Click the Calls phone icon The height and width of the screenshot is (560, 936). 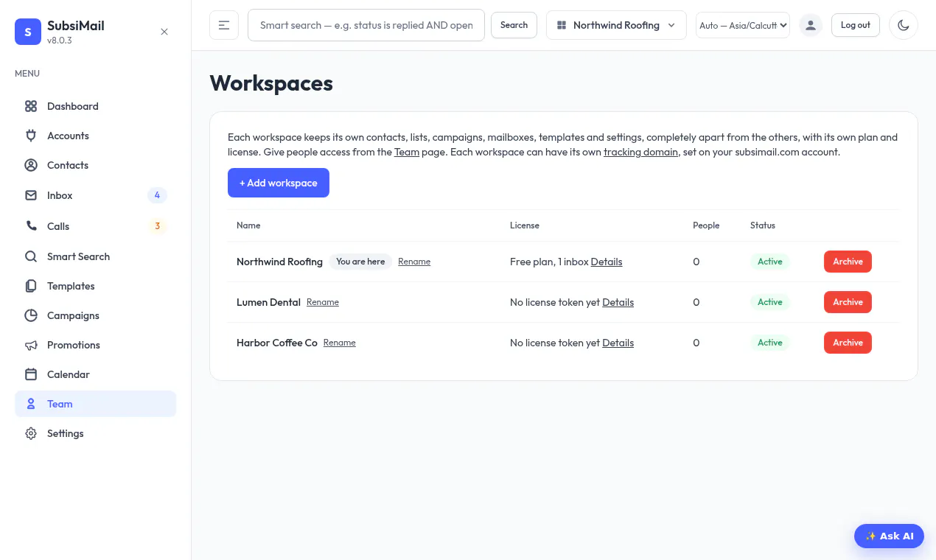tap(31, 226)
